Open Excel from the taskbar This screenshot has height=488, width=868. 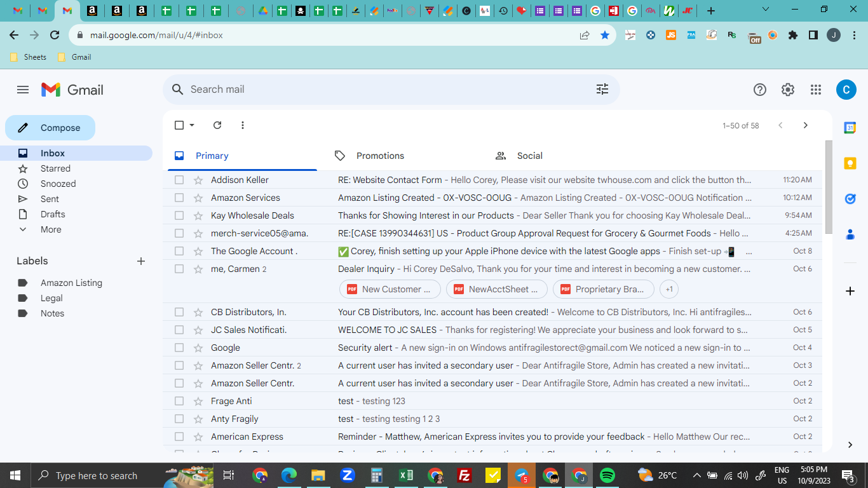406,475
